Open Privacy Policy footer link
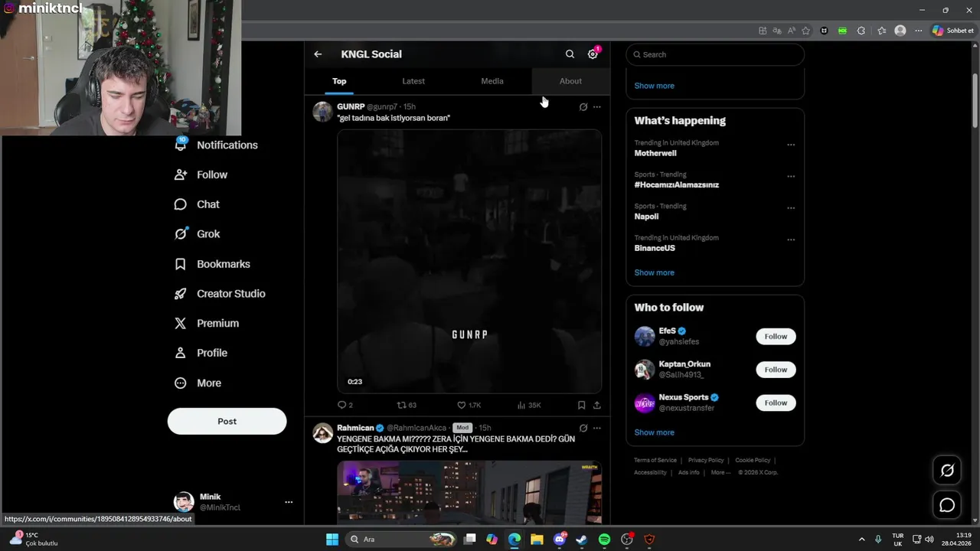The width and height of the screenshot is (980, 551). [x=706, y=460]
